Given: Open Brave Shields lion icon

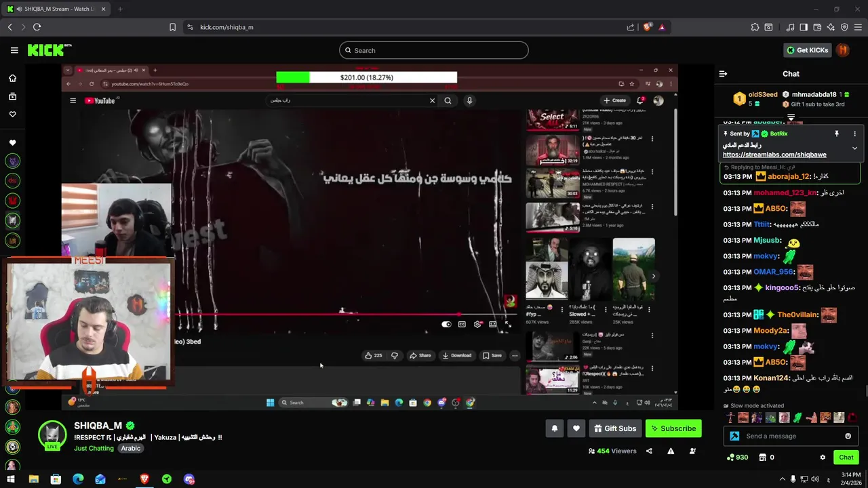Looking at the screenshot, I should (647, 27).
